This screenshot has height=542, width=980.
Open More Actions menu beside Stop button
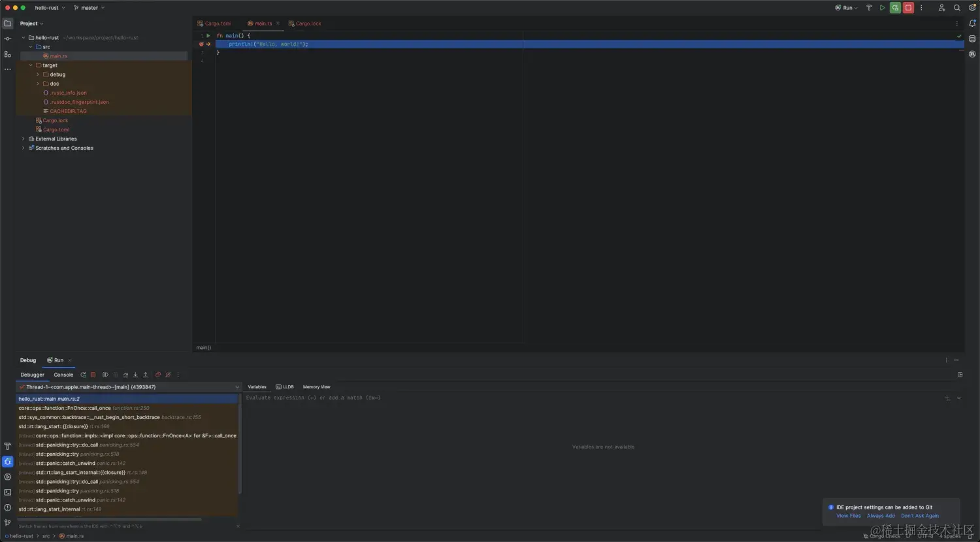coord(921,8)
